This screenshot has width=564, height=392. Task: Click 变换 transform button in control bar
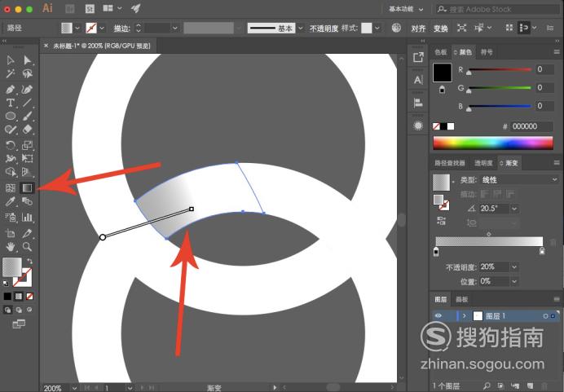coord(440,28)
